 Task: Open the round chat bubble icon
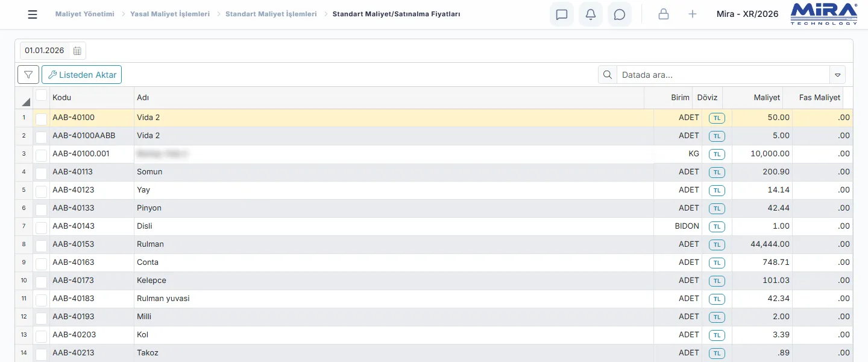(620, 14)
